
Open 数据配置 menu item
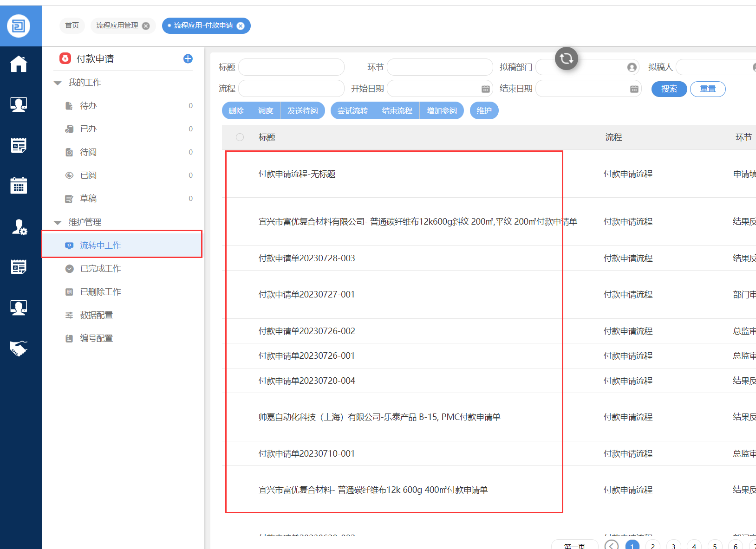coord(96,315)
